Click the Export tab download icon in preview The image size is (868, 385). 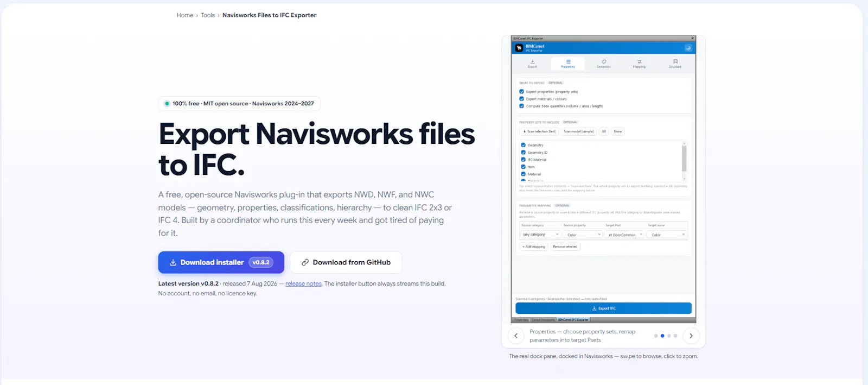point(532,61)
